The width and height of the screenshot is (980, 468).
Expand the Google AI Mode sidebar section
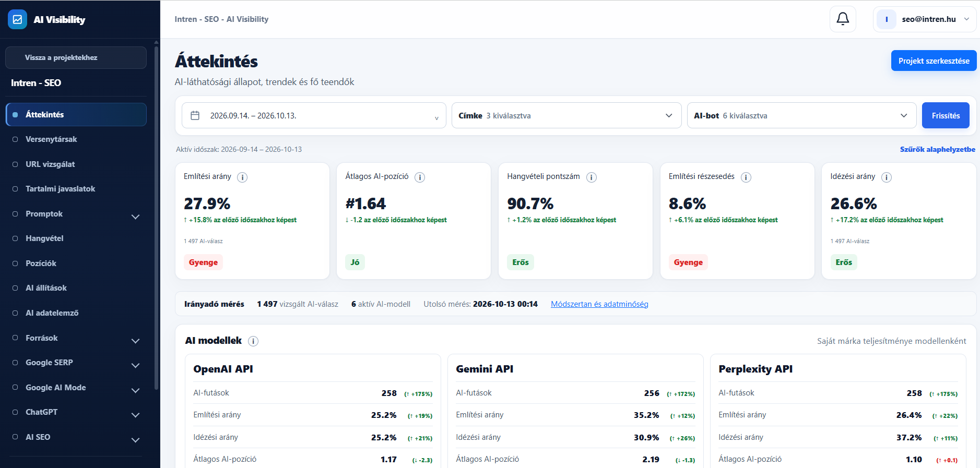tap(136, 390)
